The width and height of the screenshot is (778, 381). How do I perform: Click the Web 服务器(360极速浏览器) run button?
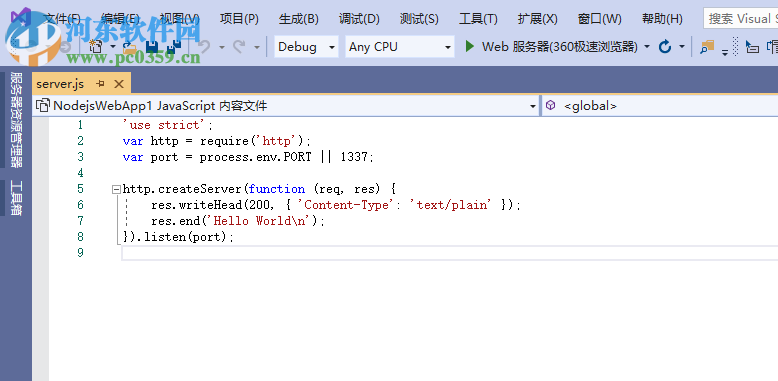(x=551, y=47)
